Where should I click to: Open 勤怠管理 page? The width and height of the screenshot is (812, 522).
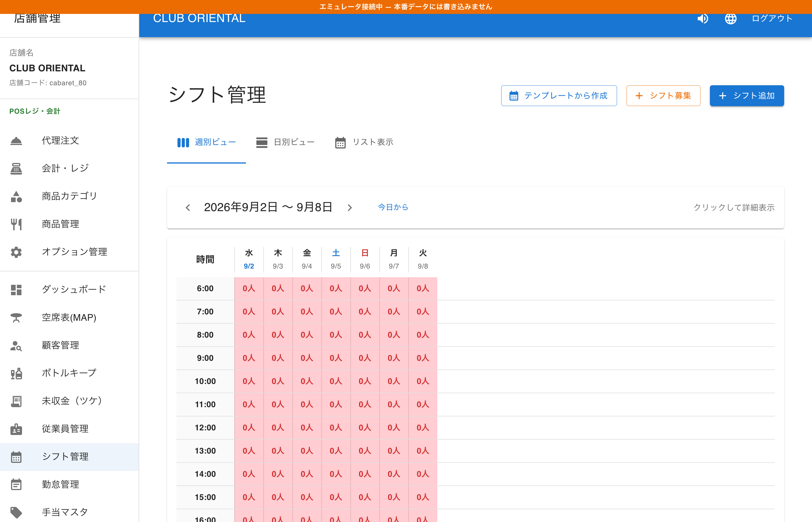(69, 484)
